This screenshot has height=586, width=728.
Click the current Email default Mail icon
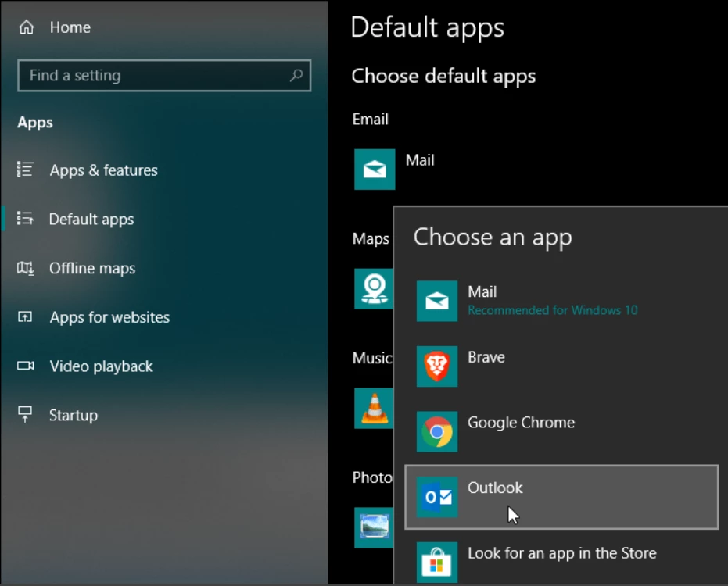[x=375, y=170]
